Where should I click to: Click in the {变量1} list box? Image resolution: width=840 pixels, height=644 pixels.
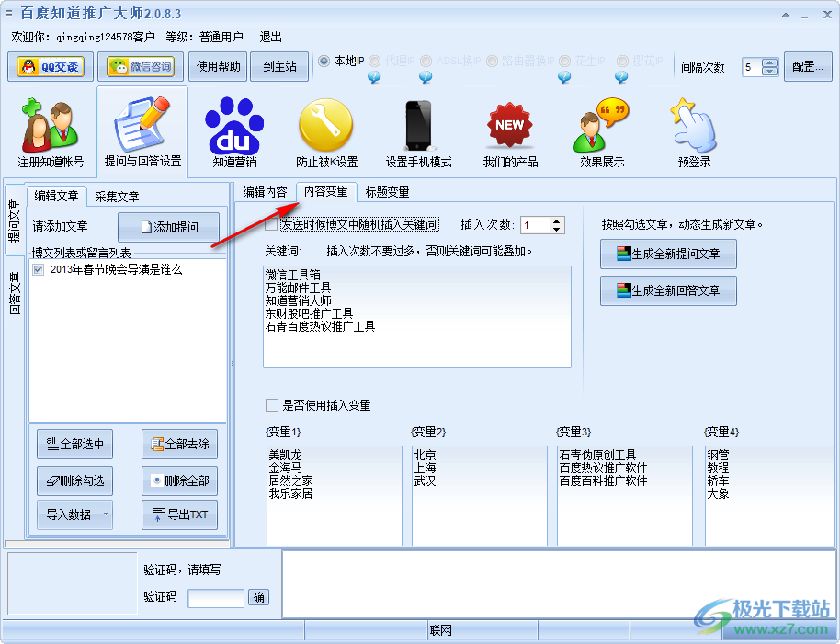pyautogui.click(x=335, y=496)
